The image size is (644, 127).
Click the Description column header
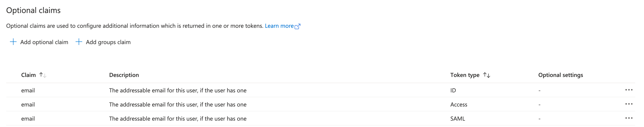(x=124, y=75)
